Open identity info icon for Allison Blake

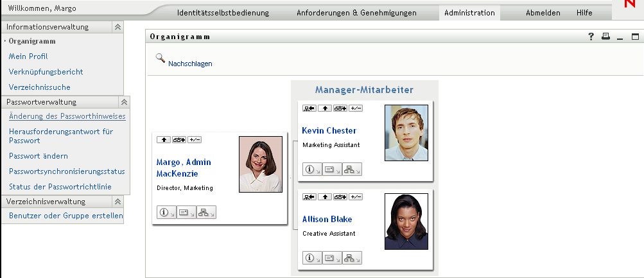(312, 258)
